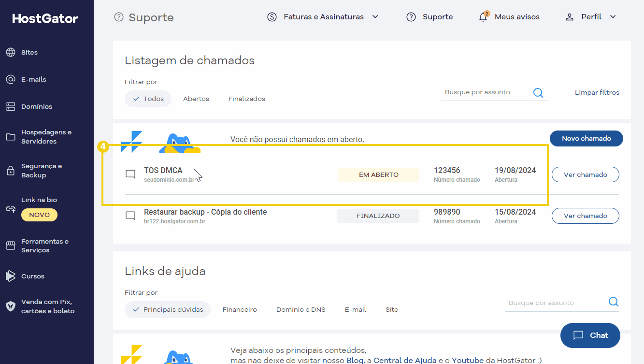The image size is (644, 364).
Task: Click the message icon on the TOS DMCA row
Action: click(130, 174)
